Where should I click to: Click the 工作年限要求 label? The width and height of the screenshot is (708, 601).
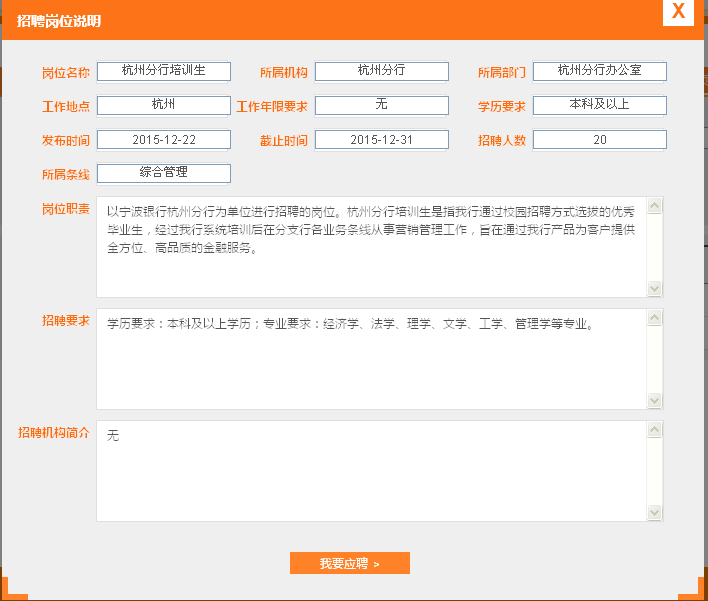[272, 107]
